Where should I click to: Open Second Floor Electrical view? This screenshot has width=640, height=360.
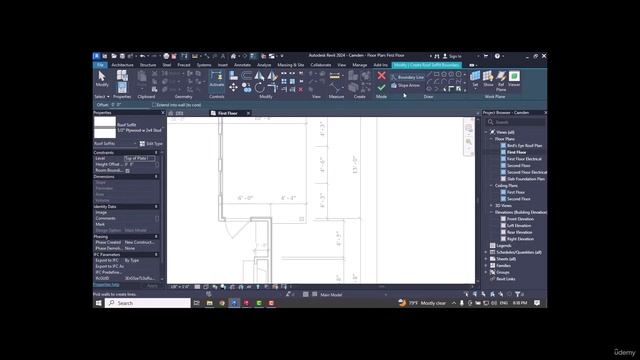pyautogui.click(x=527, y=172)
